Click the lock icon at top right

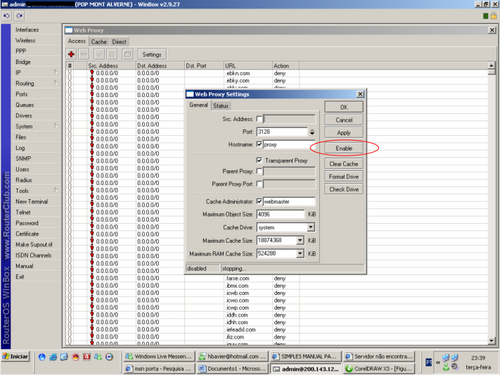493,16
